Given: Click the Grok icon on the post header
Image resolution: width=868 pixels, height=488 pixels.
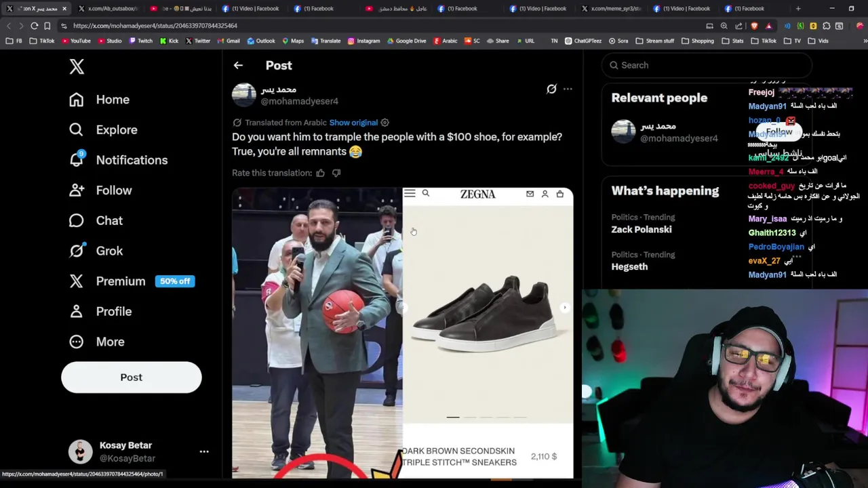Looking at the screenshot, I should coord(551,89).
